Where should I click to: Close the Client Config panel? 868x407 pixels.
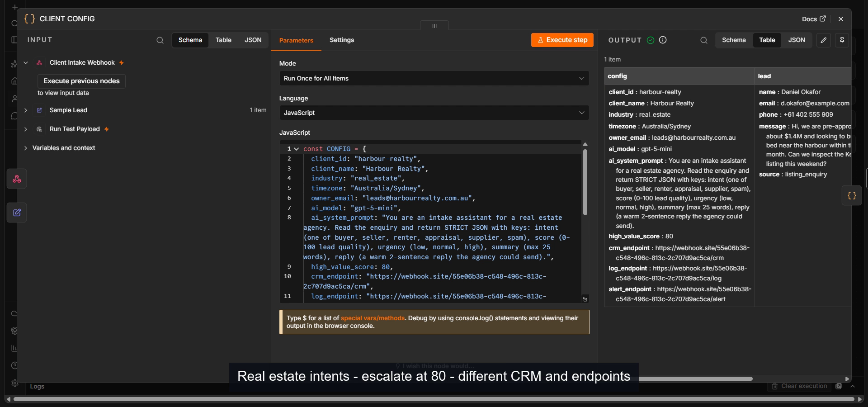tap(841, 19)
